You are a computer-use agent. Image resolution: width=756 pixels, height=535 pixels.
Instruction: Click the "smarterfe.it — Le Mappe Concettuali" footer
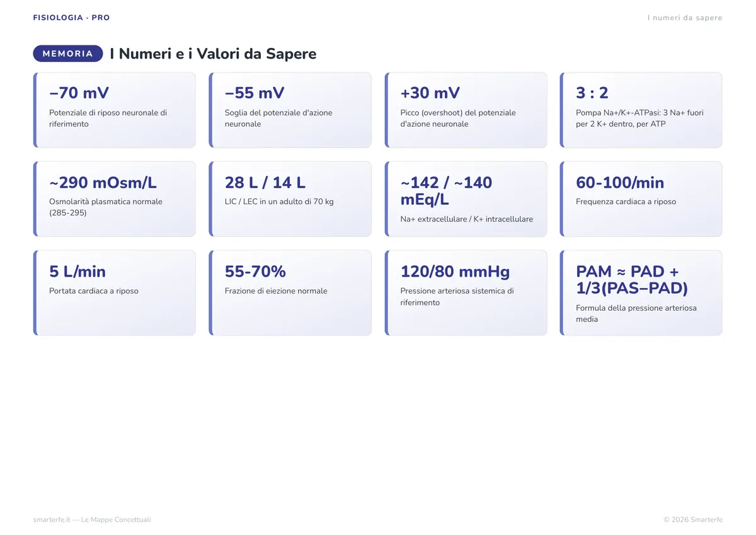click(92, 520)
